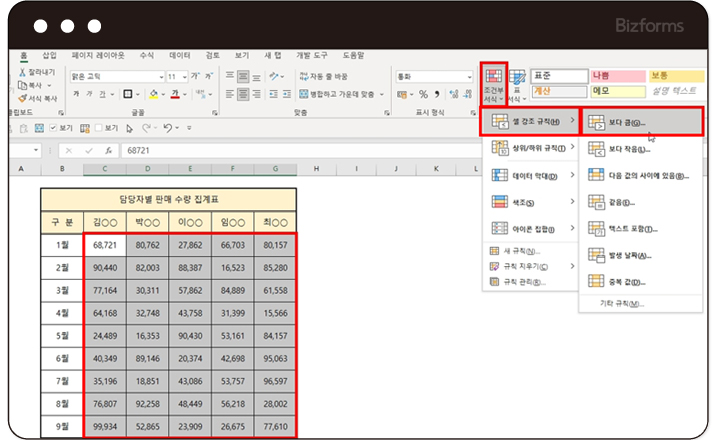Open the 수식 (Formulas) ribbon tab
This screenshot has width=715, height=440.
(147, 56)
